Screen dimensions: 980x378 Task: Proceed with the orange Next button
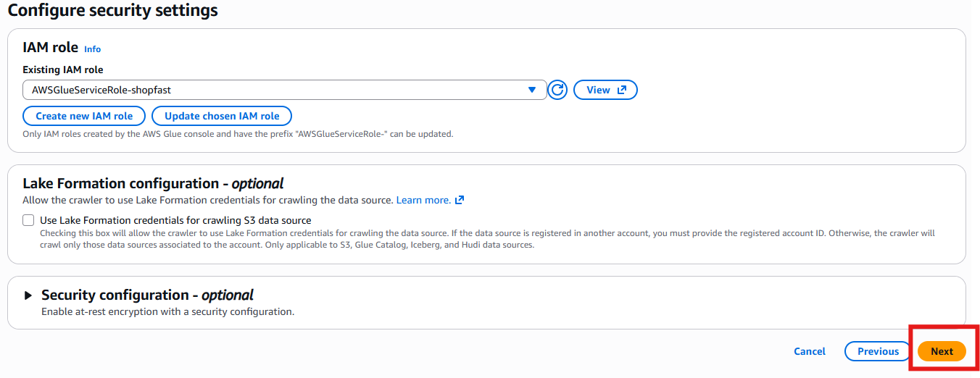(942, 351)
